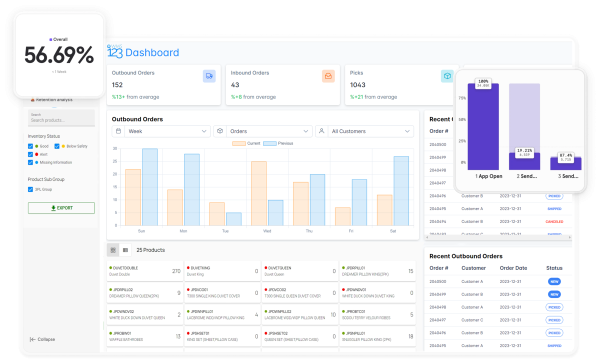Click the Picks box icon
This screenshot has height=360, width=600.
pyautogui.click(x=447, y=76)
